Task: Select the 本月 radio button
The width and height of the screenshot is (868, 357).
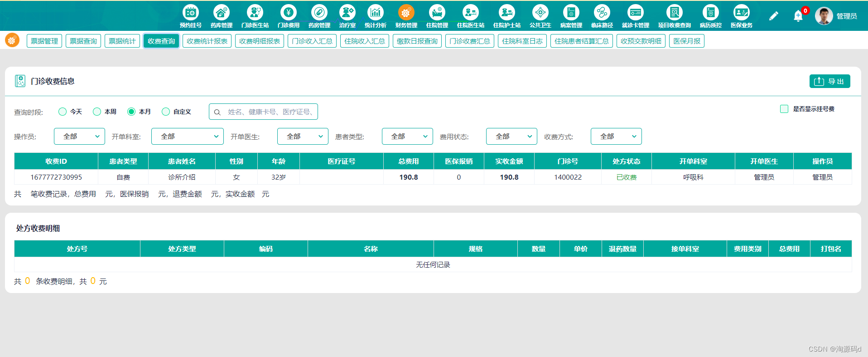Action: coord(131,112)
